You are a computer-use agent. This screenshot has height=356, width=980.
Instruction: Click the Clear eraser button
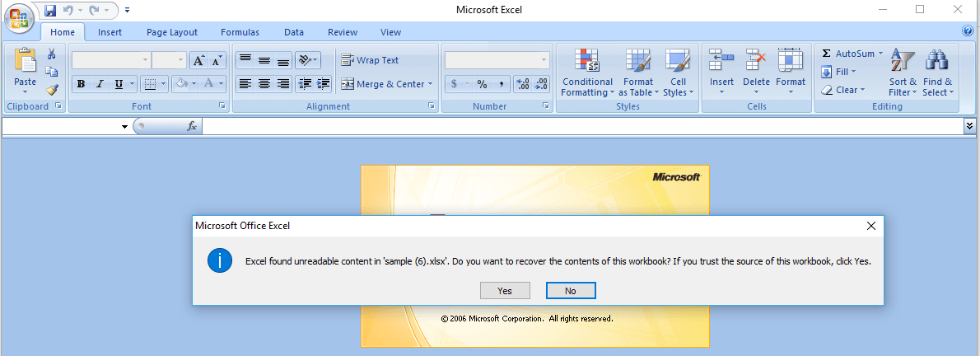coord(842,90)
